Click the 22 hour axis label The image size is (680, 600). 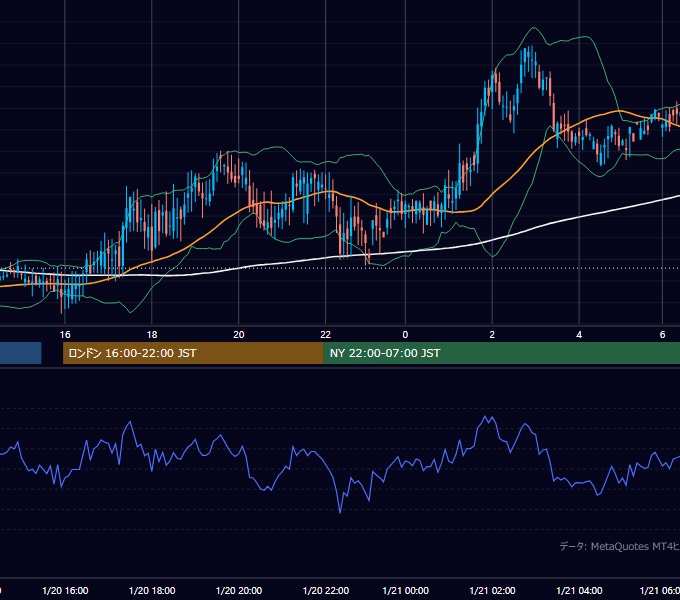click(x=325, y=335)
